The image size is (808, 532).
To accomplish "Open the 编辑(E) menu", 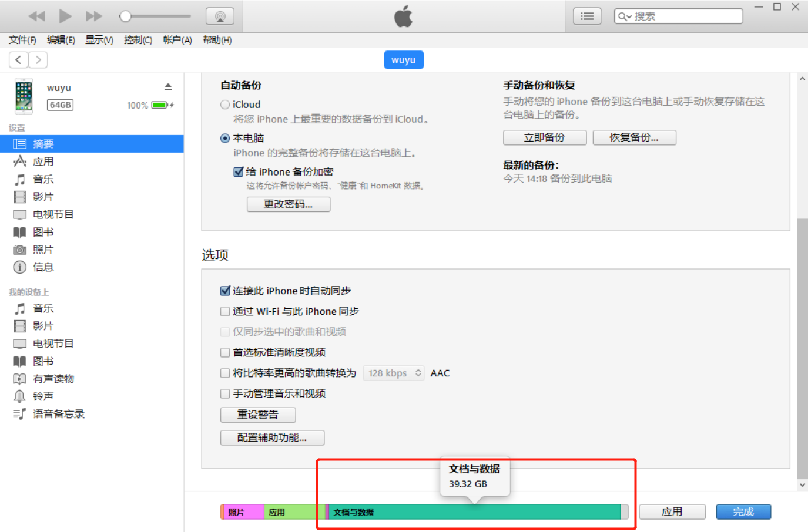I will 61,40.
